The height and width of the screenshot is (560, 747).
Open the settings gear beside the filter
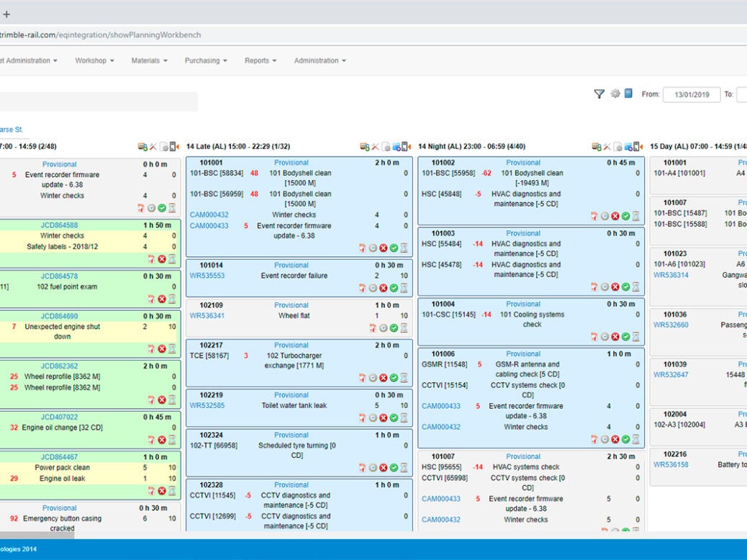point(615,94)
